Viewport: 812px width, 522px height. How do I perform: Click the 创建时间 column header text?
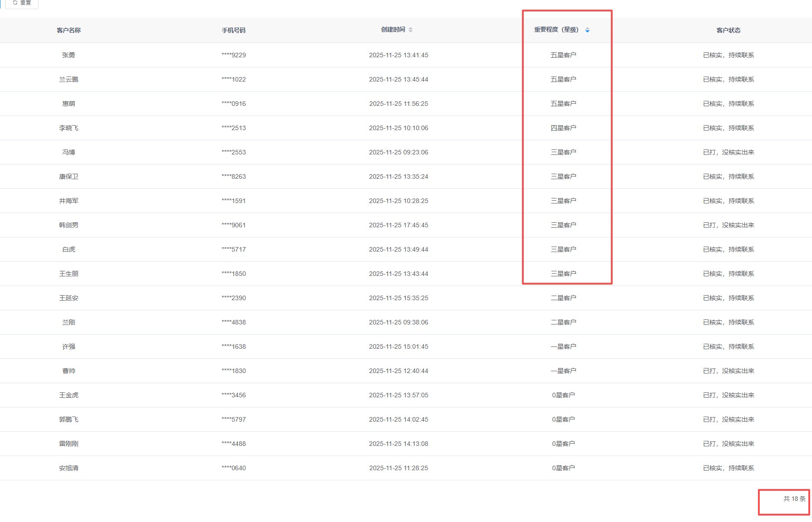393,30
